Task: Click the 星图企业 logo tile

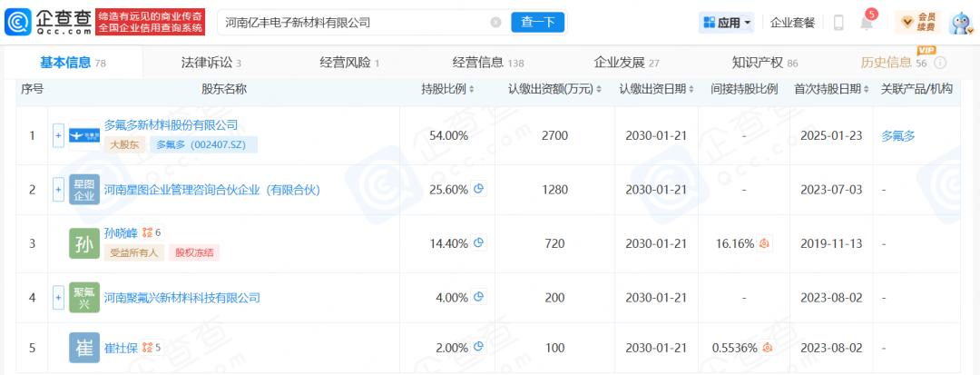Action: click(84, 190)
